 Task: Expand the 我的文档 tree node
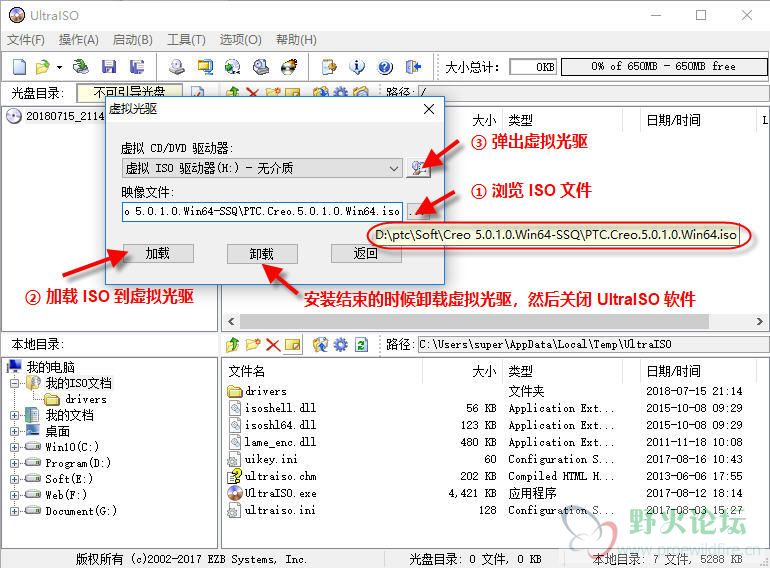click(x=15, y=415)
